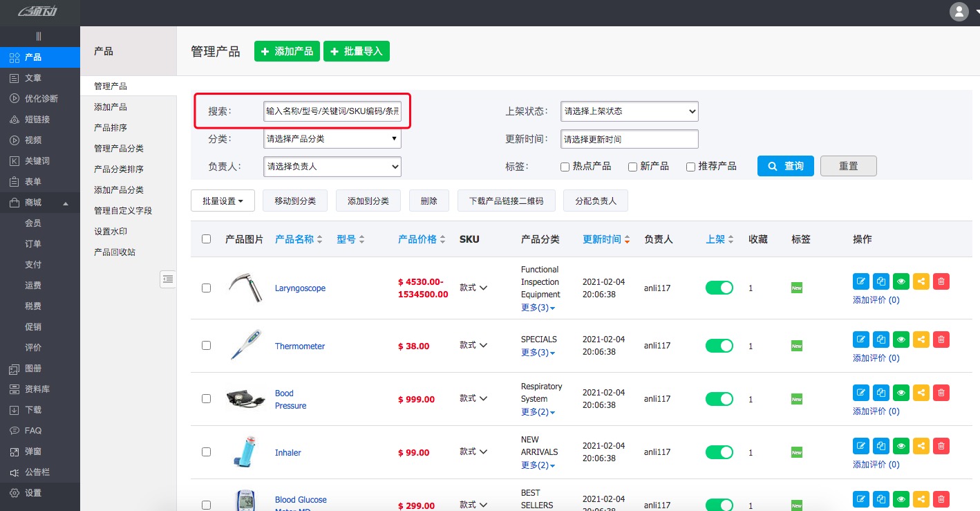Viewport: 980px width, 511px height.
Task: Share the Bood Pressure product via yellow icon
Action: pyautogui.click(x=921, y=393)
